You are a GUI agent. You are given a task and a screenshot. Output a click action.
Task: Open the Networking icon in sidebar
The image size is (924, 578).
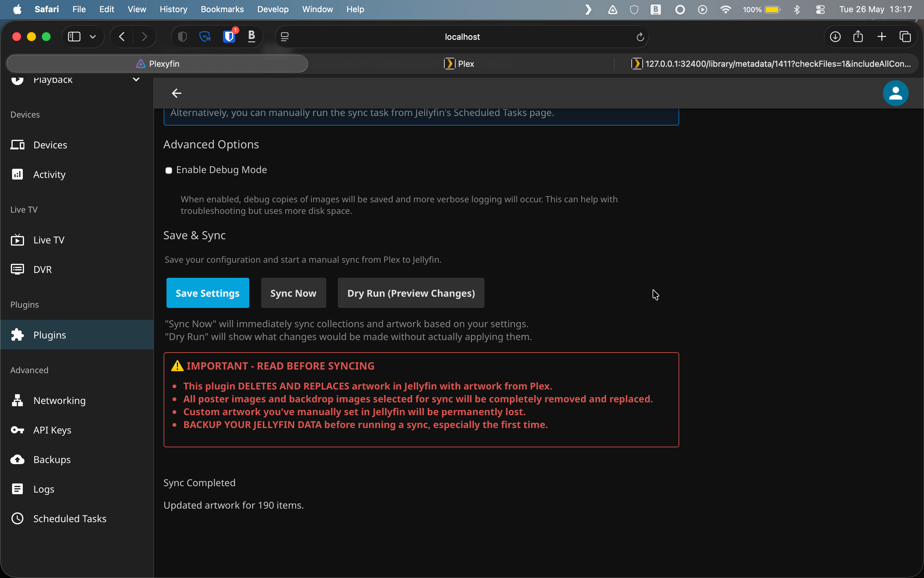17,400
